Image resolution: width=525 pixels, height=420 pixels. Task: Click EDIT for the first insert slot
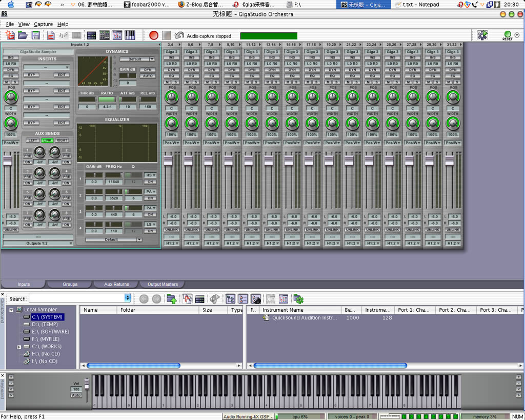tap(62, 75)
